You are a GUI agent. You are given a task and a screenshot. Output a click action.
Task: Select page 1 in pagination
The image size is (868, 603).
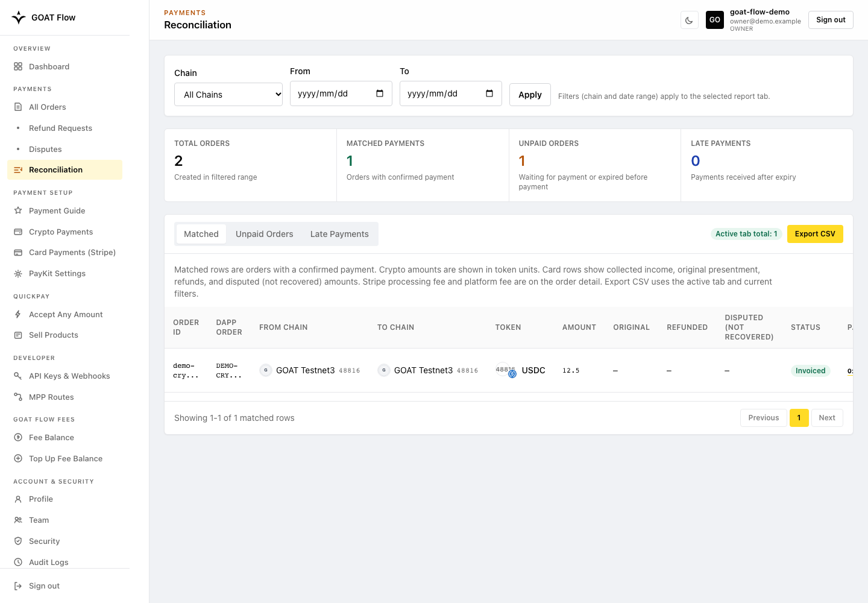coord(799,418)
